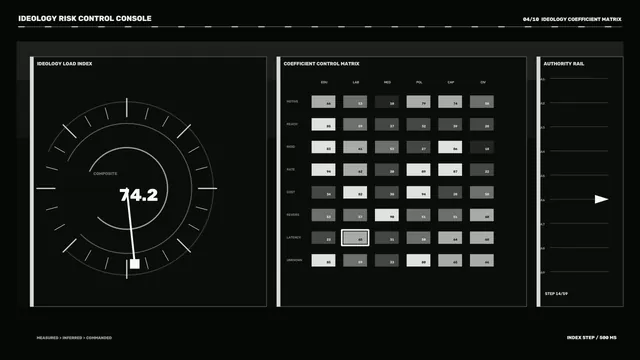This screenshot has height=360, width=640.
Task: Click the MEASURED › INFERRED › COMMANDED footer text
Action: click(x=74, y=338)
